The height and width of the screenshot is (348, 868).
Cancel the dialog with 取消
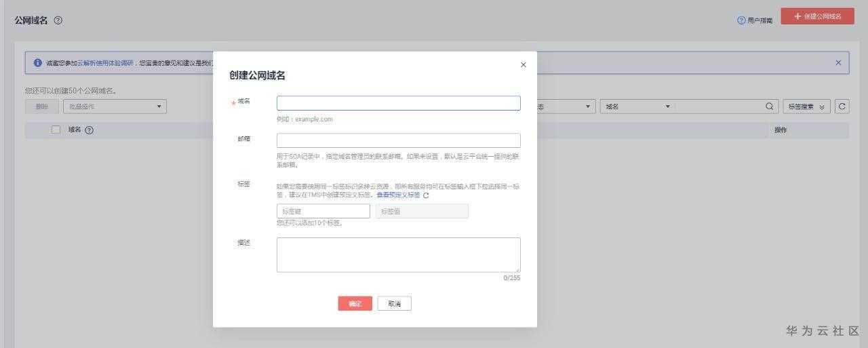point(395,304)
